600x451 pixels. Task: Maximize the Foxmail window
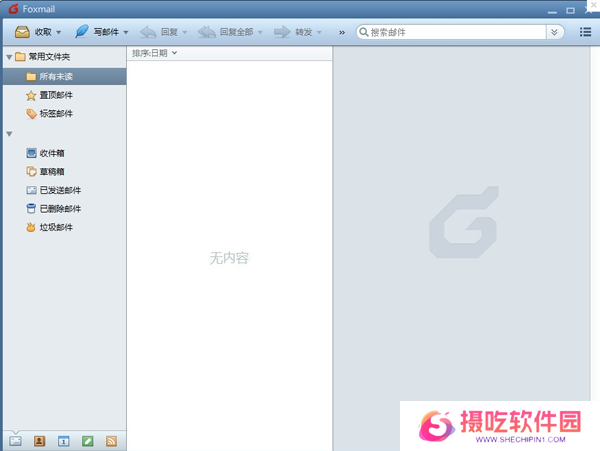tap(570, 11)
